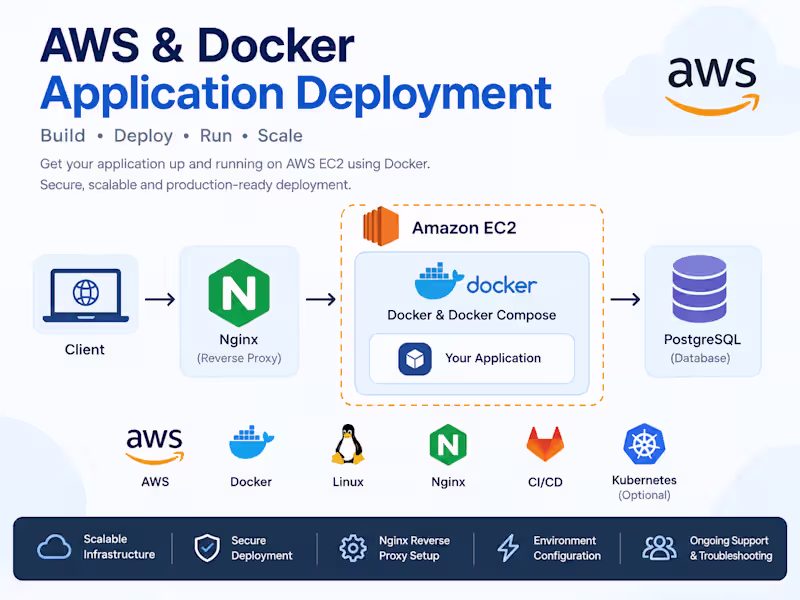Click the 'Secure, scalable and production-ready deployment' line
The height and width of the screenshot is (600, 800).
click(x=195, y=185)
